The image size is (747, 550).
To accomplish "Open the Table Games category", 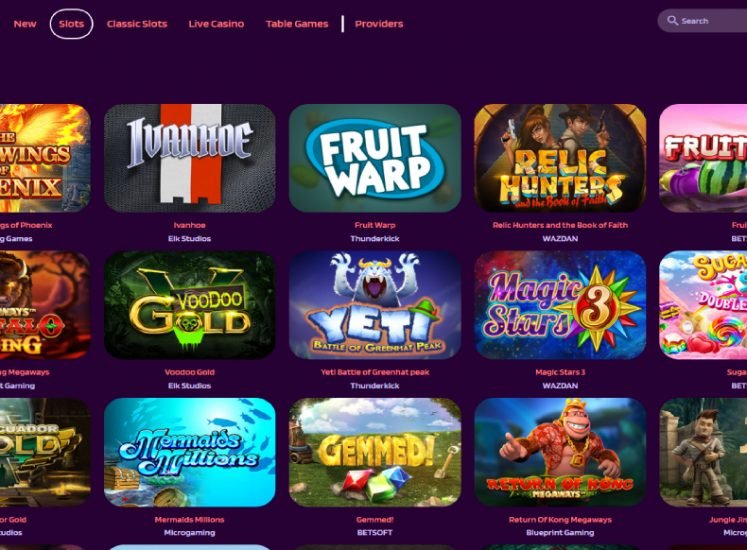I will point(297,24).
